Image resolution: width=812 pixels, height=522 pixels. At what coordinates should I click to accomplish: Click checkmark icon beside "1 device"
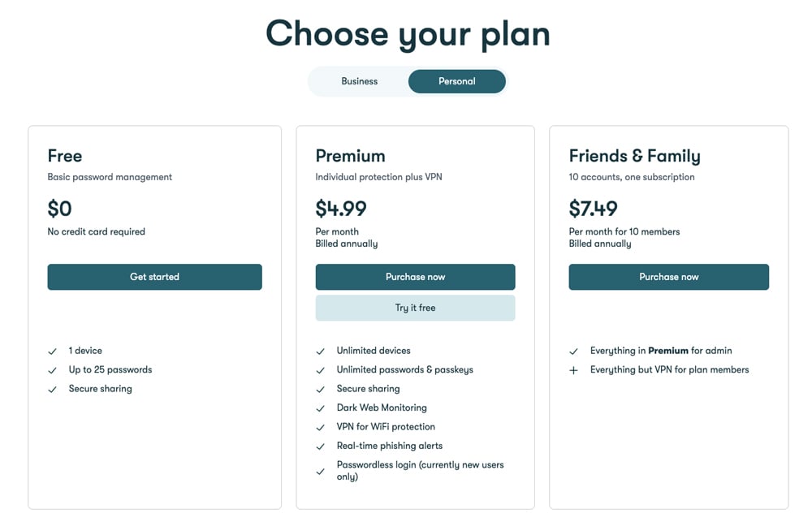(52, 352)
